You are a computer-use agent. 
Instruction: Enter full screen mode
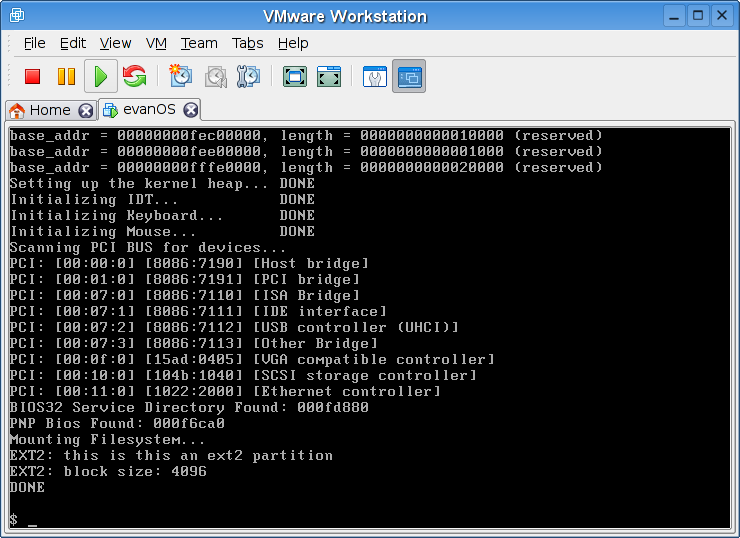click(x=294, y=76)
